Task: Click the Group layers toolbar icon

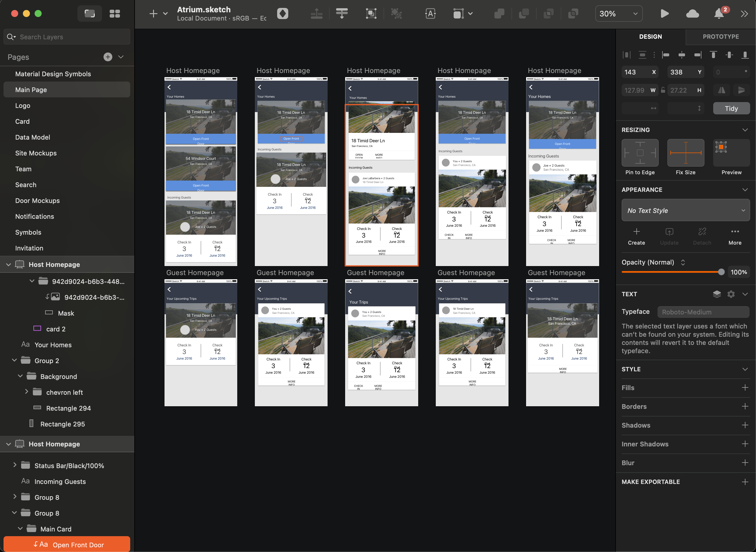Action: (x=371, y=14)
